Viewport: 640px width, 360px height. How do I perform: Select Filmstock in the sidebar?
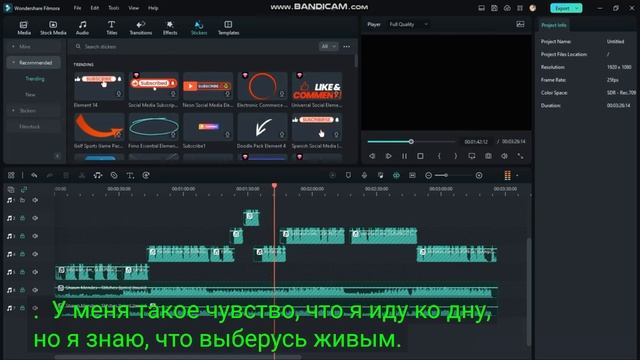(x=29, y=127)
